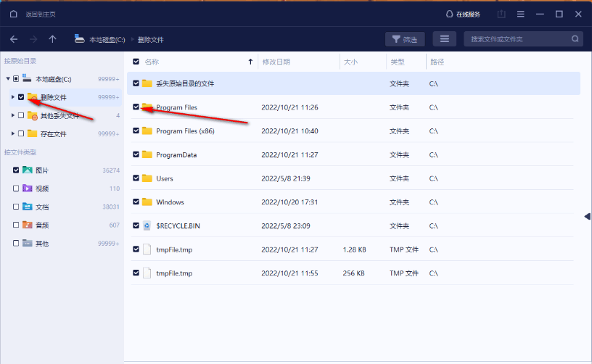Click 'return to home' text link
Screen dimensions: 592x364
pos(41,15)
